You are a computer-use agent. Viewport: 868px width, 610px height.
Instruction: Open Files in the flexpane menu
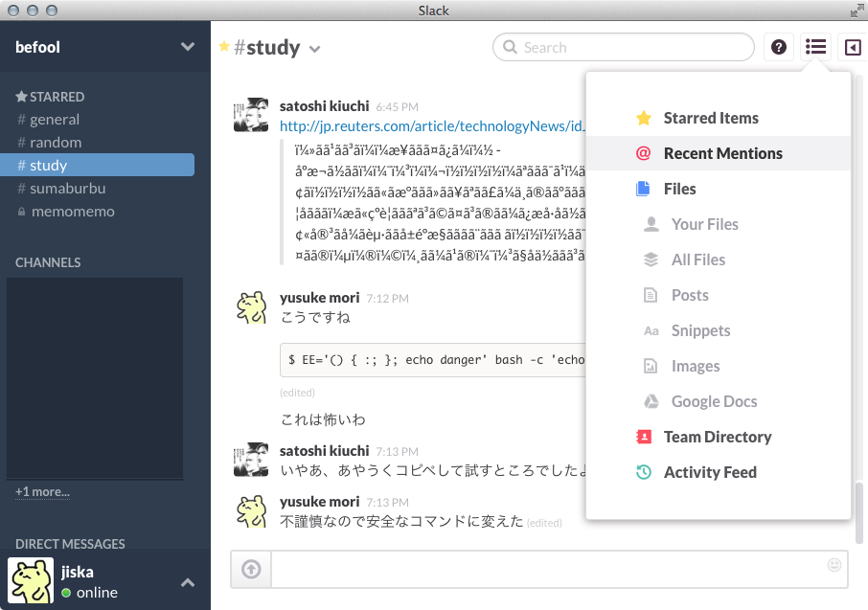point(719,189)
